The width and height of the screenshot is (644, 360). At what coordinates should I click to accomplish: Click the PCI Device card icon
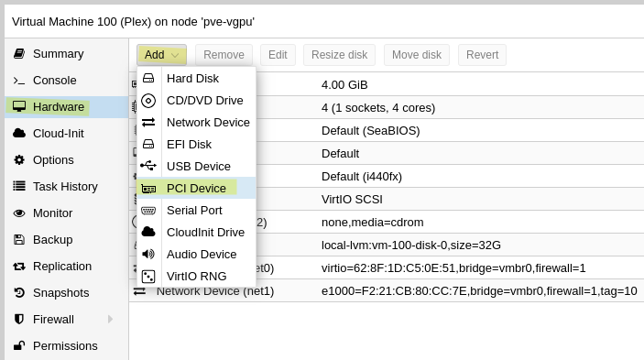tap(148, 189)
